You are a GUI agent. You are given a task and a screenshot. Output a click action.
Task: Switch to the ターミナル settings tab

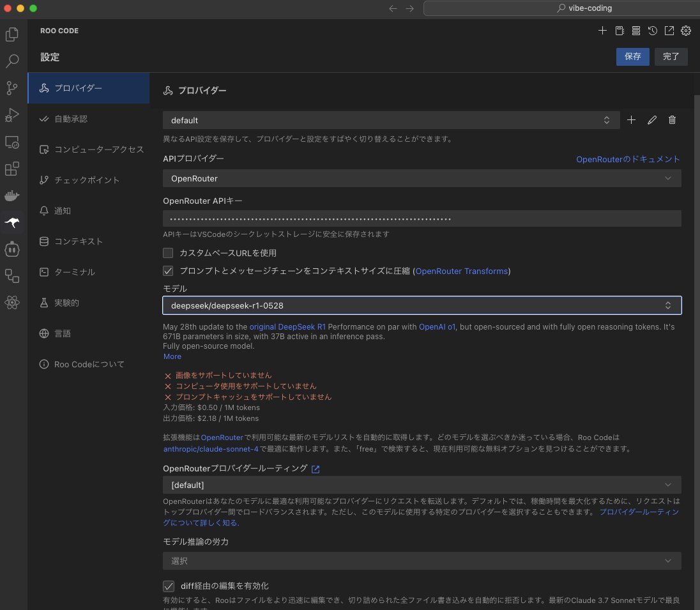click(89, 272)
